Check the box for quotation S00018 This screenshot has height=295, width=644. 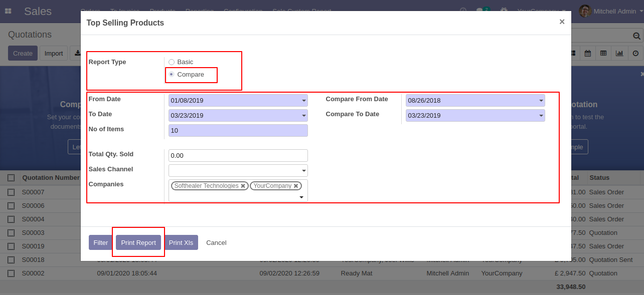(x=11, y=260)
